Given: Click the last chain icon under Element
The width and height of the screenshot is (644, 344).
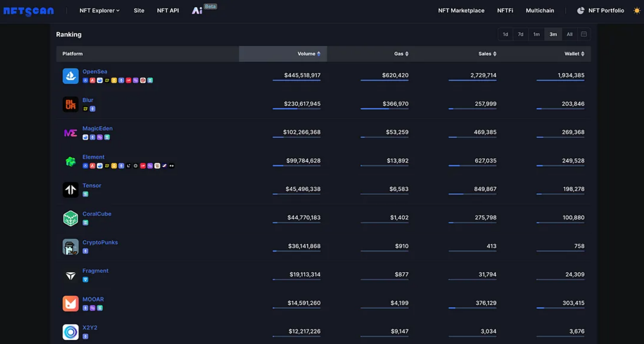Looking at the screenshot, I should (x=172, y=166).
